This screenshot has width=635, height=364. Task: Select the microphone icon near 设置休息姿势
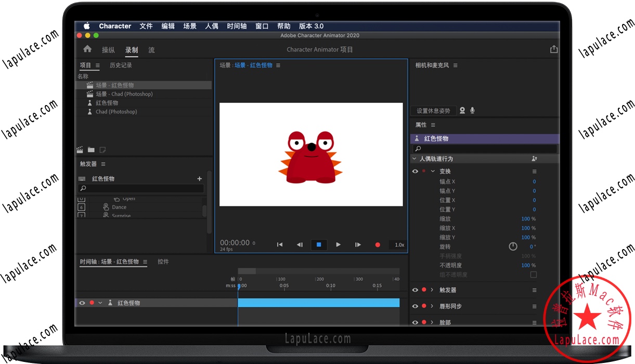pyautogui.click(x=472, y=110)
